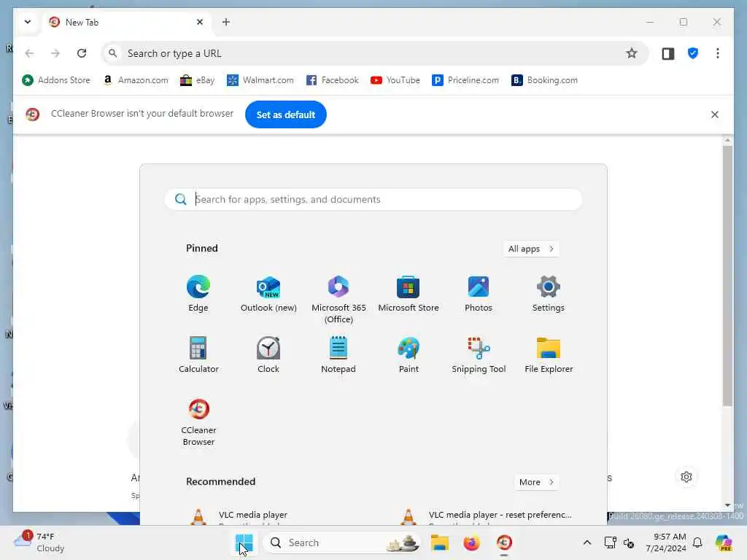Screen dimensions: 747x560
Task: Show More recommended items
Action: coord(536,482)
